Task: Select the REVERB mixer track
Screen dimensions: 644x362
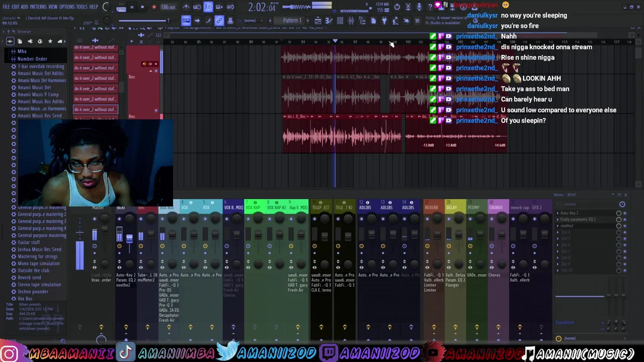Action: pyautogui.click(x=431, y=208)
